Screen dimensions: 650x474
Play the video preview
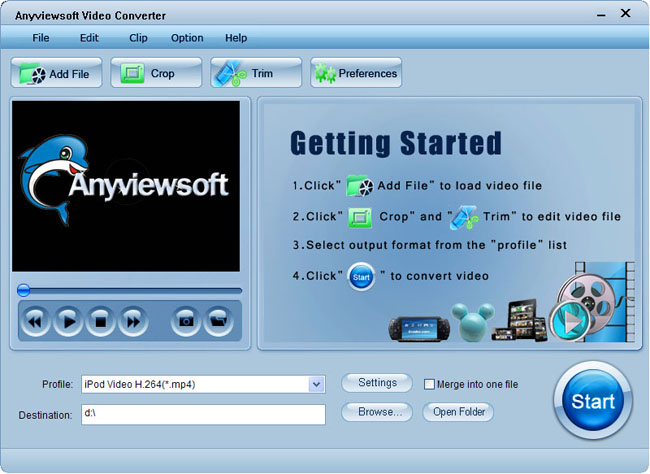tap(68, 321)
